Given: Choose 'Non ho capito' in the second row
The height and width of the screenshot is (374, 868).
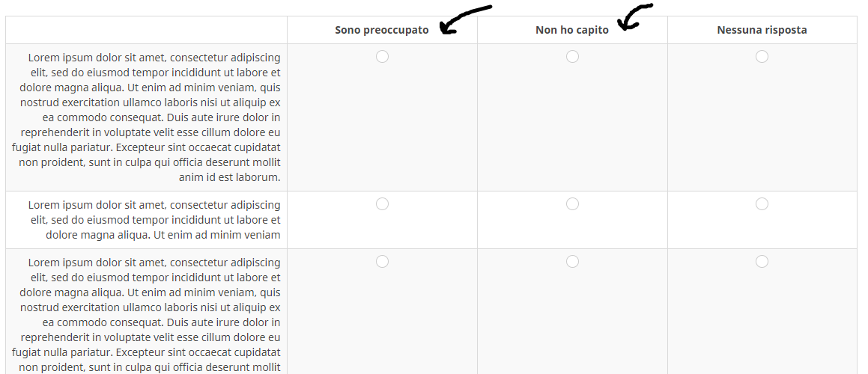Looking at the screenshot, I should pyautogui.click(x=572, y=204).
